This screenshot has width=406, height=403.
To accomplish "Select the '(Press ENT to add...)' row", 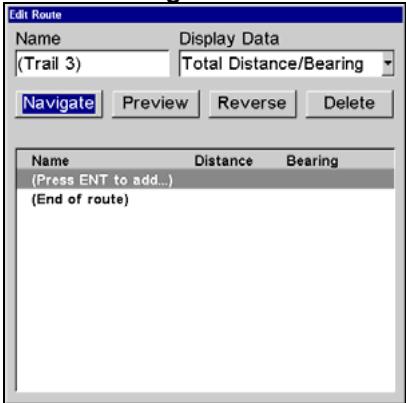I will pos(205,180).
